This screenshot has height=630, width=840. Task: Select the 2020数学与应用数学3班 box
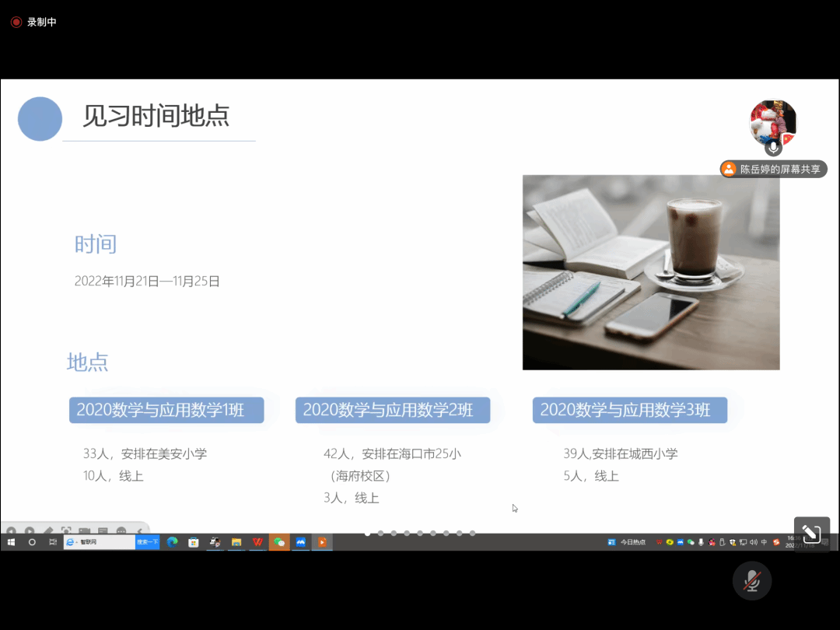629,410
